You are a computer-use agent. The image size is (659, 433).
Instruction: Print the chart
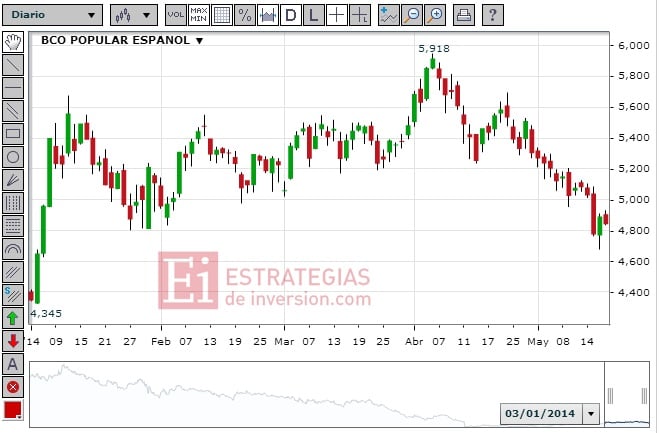(464, 15)
